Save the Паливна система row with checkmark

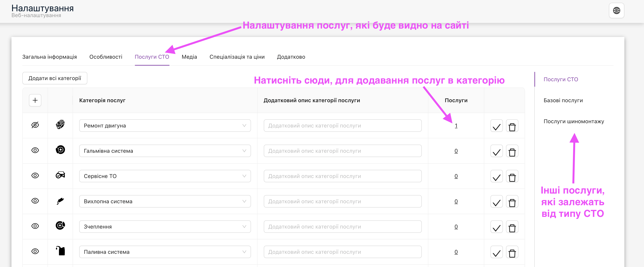tap(496, 252)
